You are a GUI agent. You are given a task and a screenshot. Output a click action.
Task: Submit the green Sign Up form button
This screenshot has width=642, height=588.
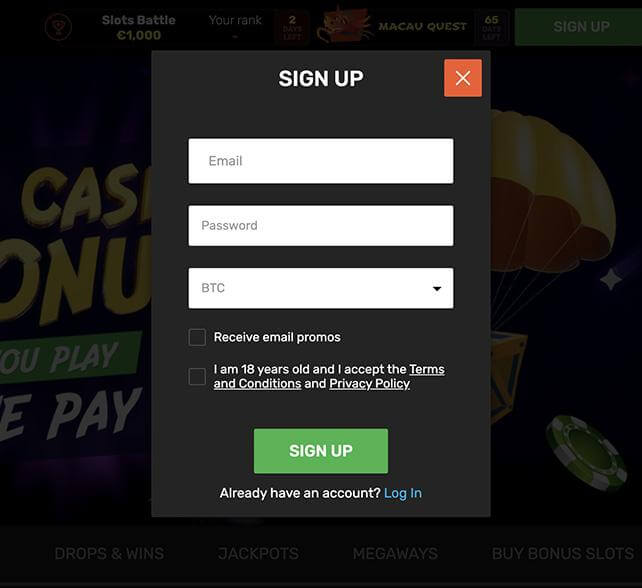(x=321, y=451)
